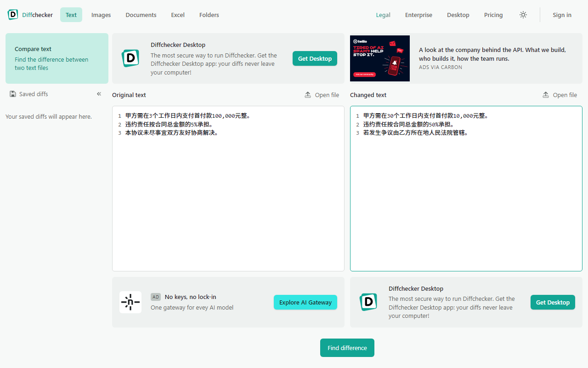Open the Desktop page link
Screen dimensions: 588x368
(458, 15)
